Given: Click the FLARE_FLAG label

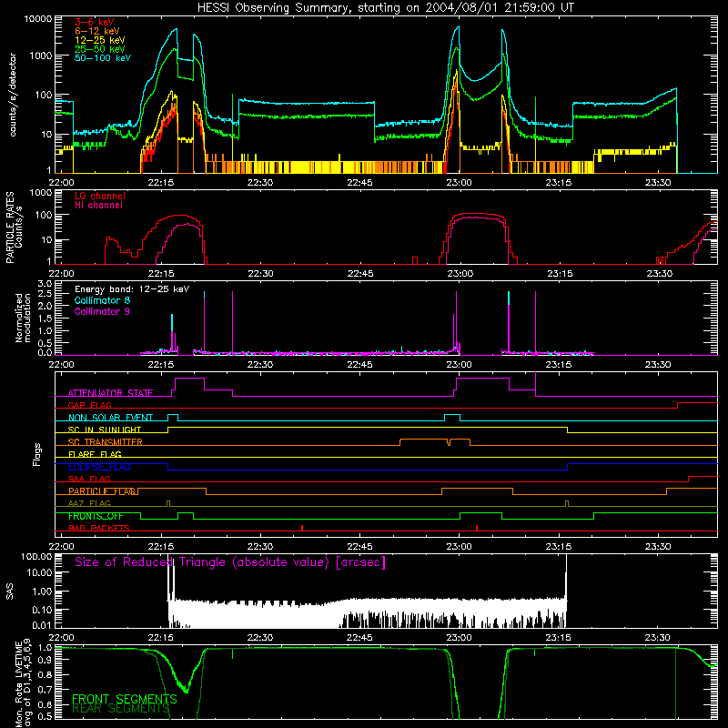Looking at the screenshot, I should click(x=95, y=454).
